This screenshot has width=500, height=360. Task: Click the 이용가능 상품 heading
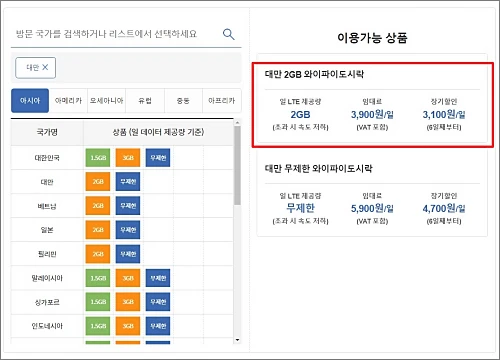(x=372, y=38)
